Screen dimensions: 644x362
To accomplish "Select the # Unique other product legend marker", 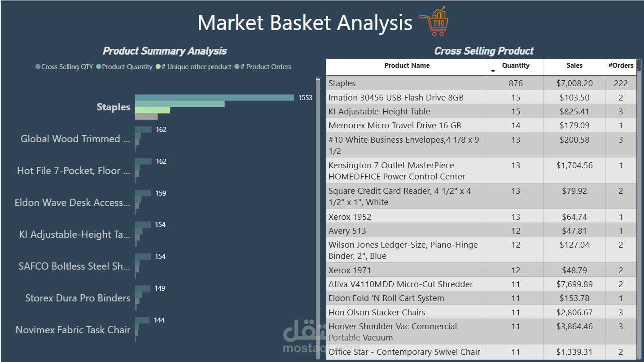I will click(x=158, y=67).
